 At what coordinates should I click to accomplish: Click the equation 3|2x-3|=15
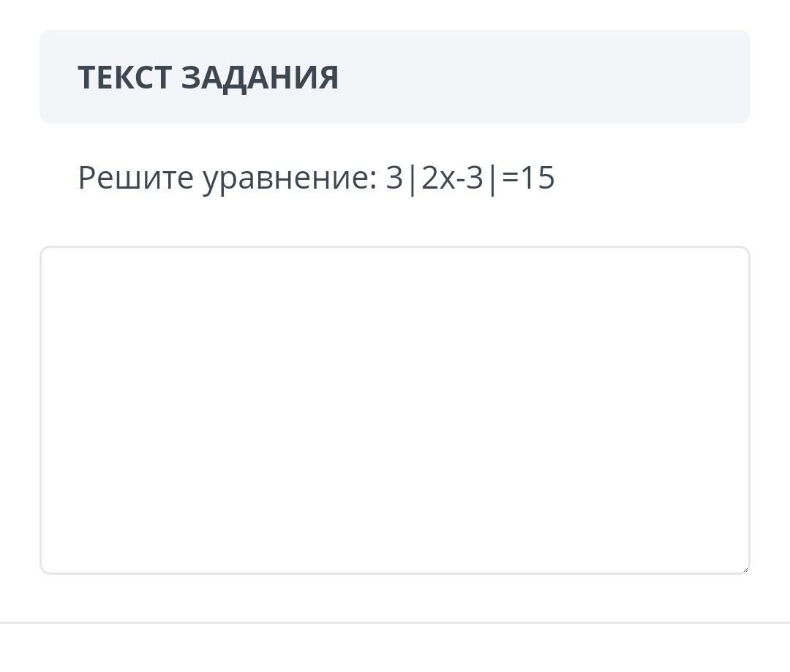point(470,178)
